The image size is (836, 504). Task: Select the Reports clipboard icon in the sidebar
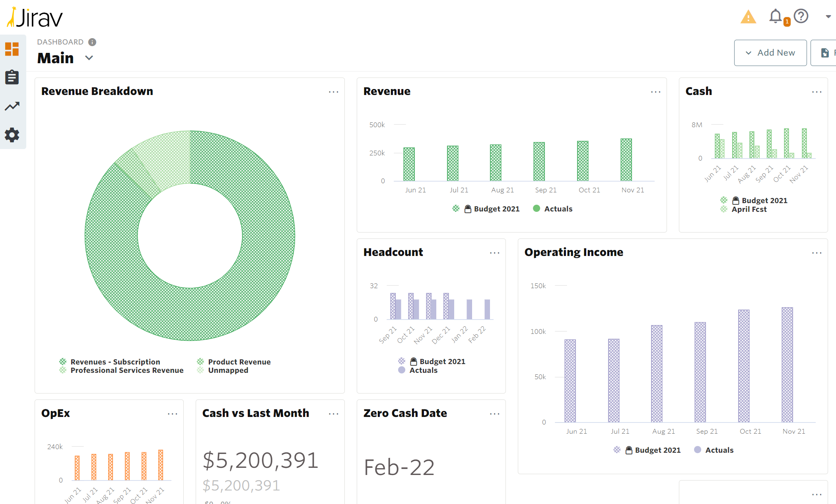coord(12,77)
